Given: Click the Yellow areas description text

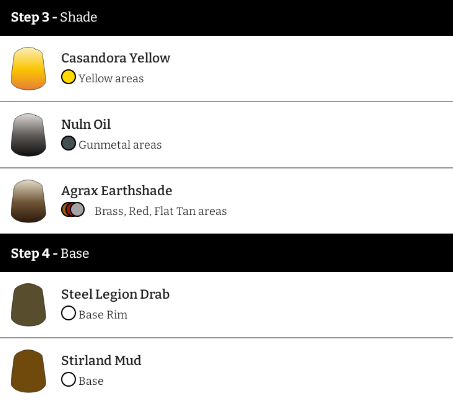Looking at the screenshot, I should (x=111, y=79).
